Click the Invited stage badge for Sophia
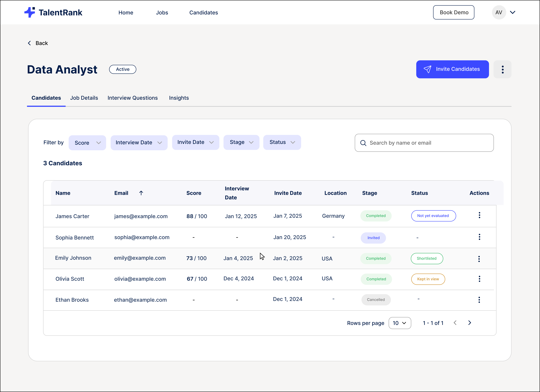Viewport: 540px width, 392px height. tap(373, 238)
